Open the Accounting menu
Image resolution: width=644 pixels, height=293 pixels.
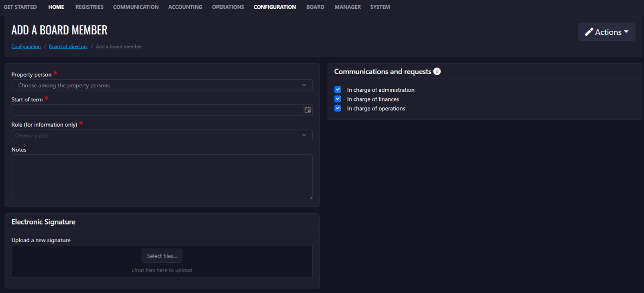(185, 7)
